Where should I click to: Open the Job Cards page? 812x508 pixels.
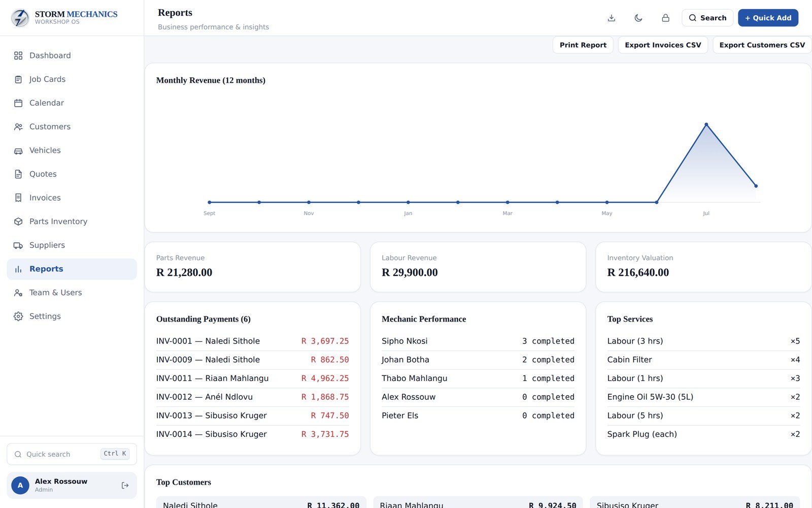[x=72, y=79]
